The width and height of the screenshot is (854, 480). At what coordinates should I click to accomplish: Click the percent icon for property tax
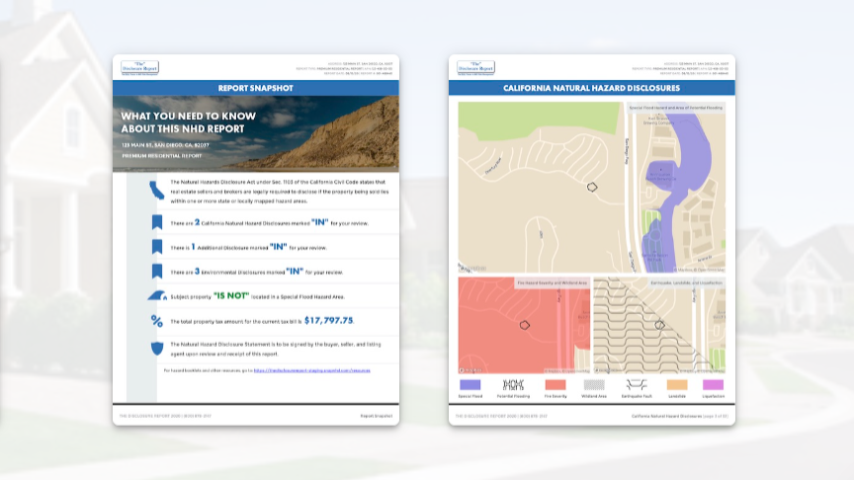tap(156, 321)
